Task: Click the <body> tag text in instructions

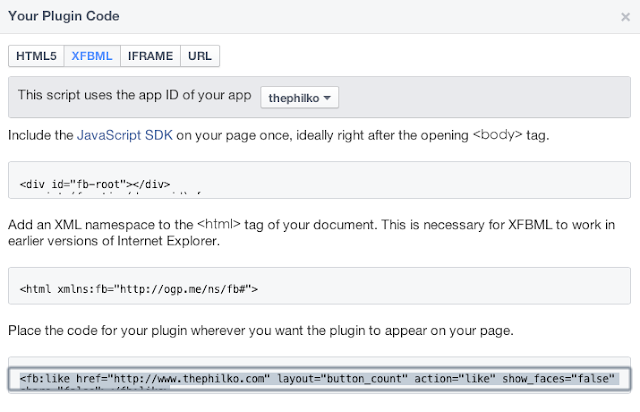Action: pos(497,135)
